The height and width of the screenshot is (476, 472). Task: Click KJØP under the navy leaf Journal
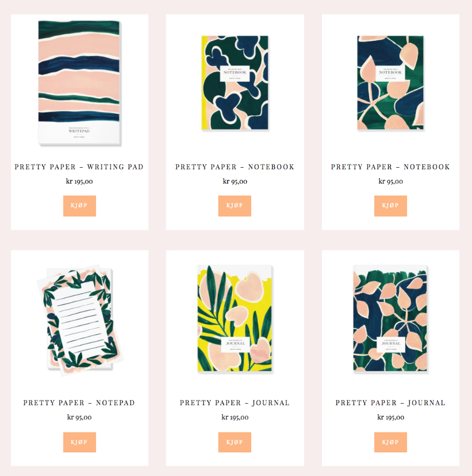click(391, 442)
